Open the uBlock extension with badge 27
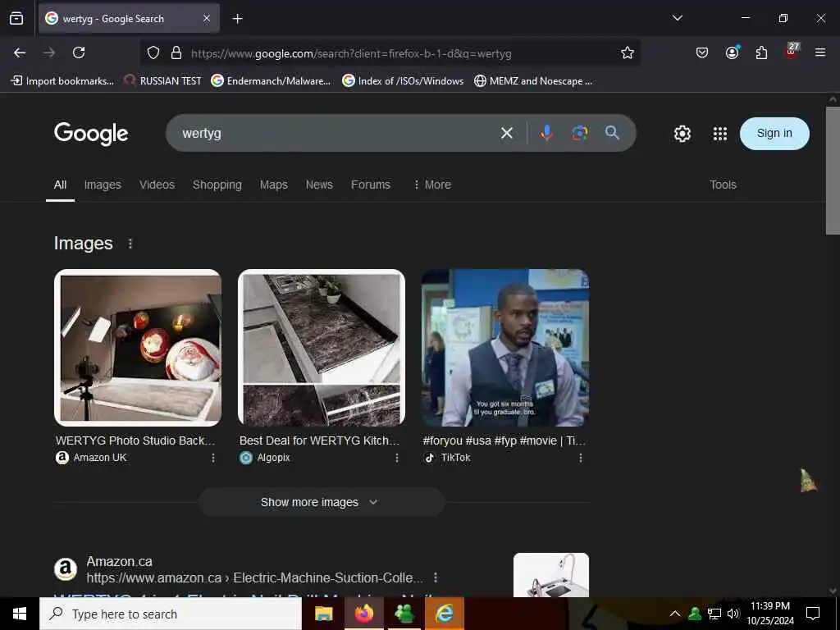 (x=792, y=52)
